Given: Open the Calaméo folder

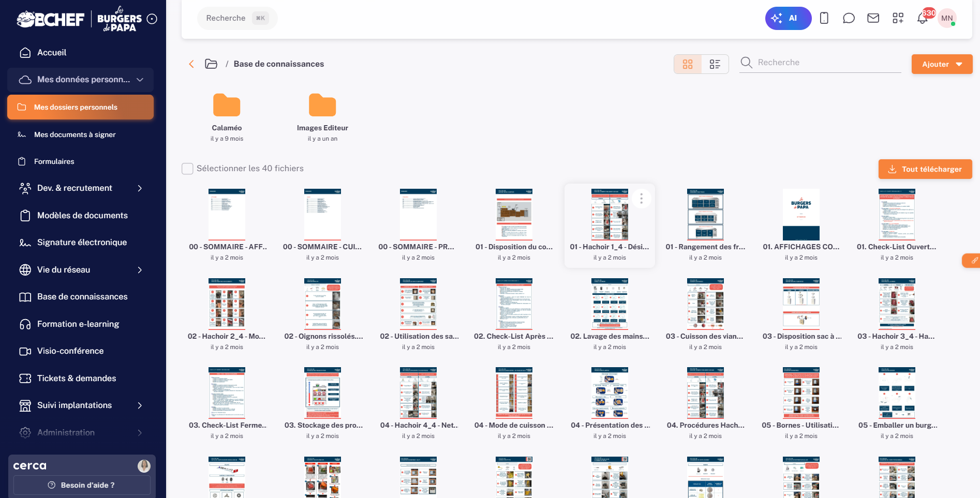Looking at the screenshot, I should tap(227, 106).
